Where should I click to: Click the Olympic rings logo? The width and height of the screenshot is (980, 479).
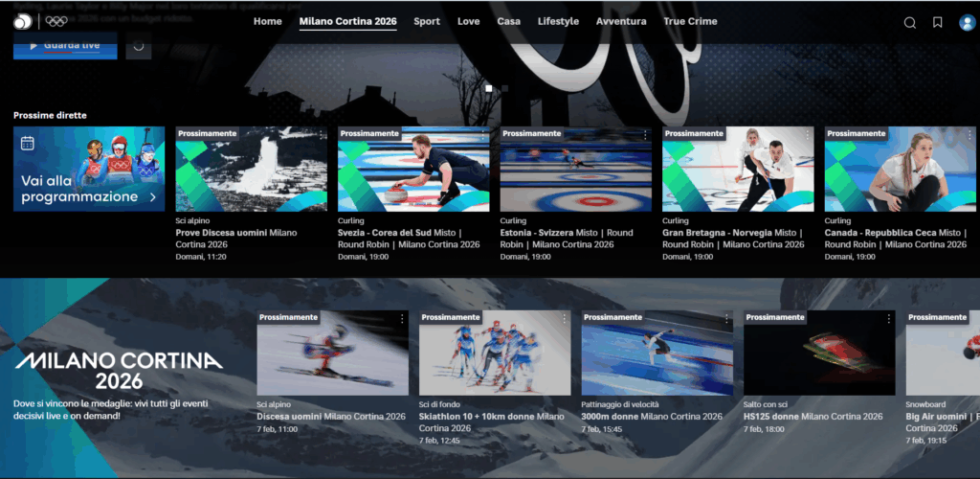point(56,21)
